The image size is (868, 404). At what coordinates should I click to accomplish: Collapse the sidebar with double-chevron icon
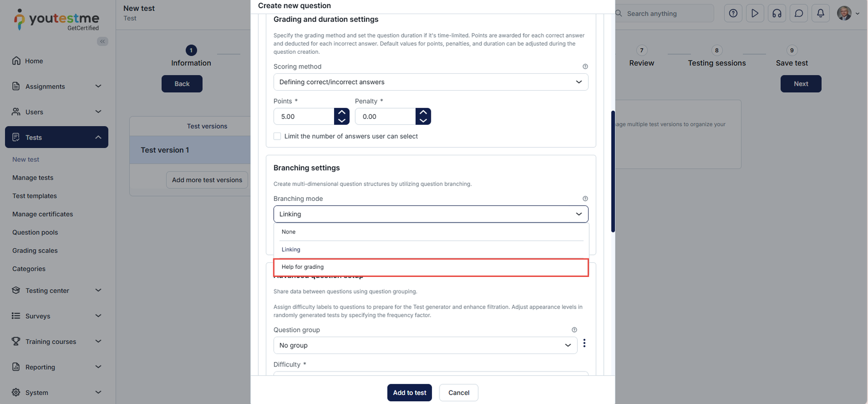103,41
